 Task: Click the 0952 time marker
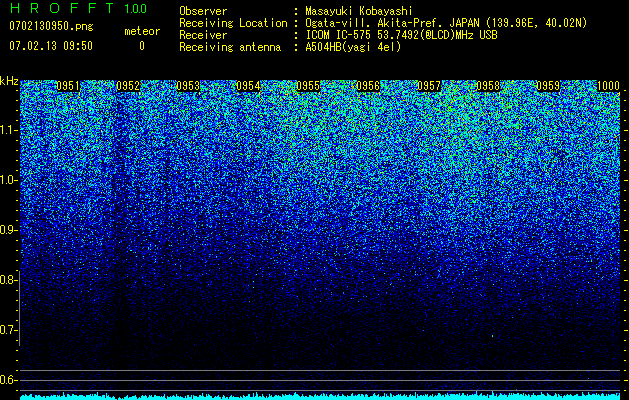[x=128, y=86]
